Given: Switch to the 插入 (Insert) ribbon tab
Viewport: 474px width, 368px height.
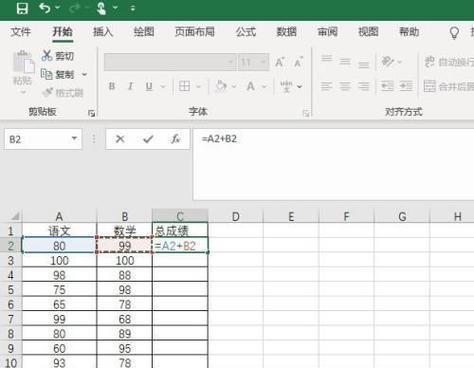Looking at the screenshot, I should tap(103, 32).
